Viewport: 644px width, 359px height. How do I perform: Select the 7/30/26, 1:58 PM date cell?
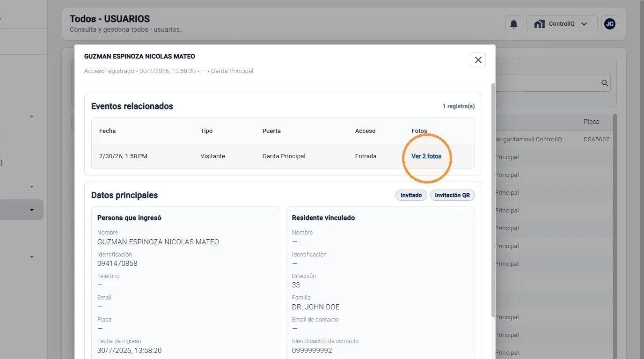pos(123,156)
